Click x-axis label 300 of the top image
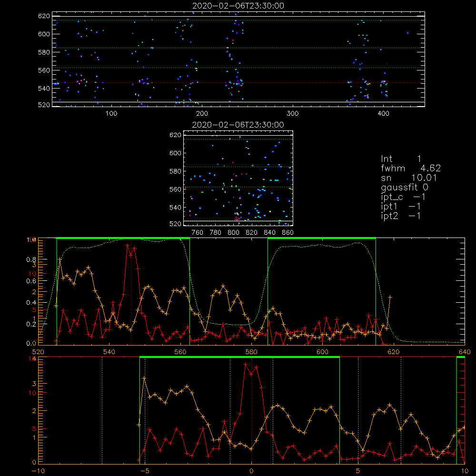 click(293, 114)
